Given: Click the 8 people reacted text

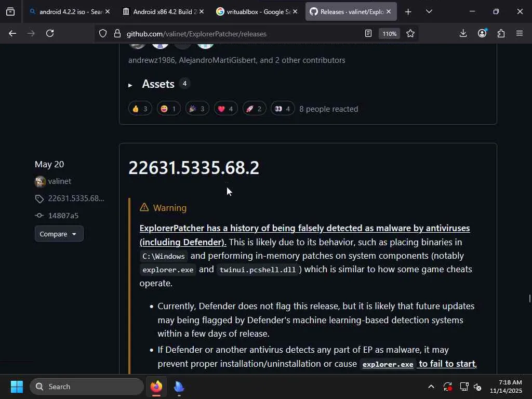Looking at the screenshot, I should [x=328, y=109].
